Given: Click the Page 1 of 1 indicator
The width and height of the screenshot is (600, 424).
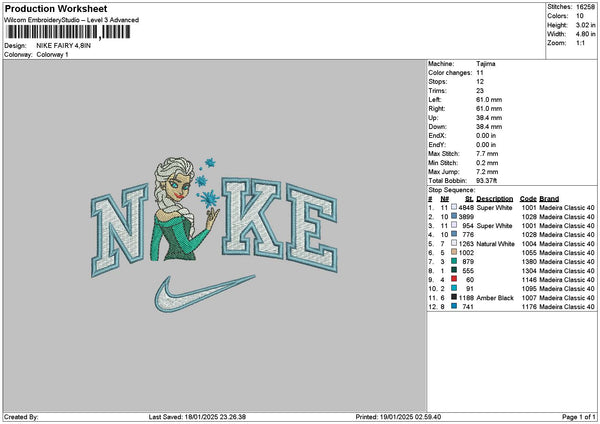Looking at the screenshot, I should [579, 417].
